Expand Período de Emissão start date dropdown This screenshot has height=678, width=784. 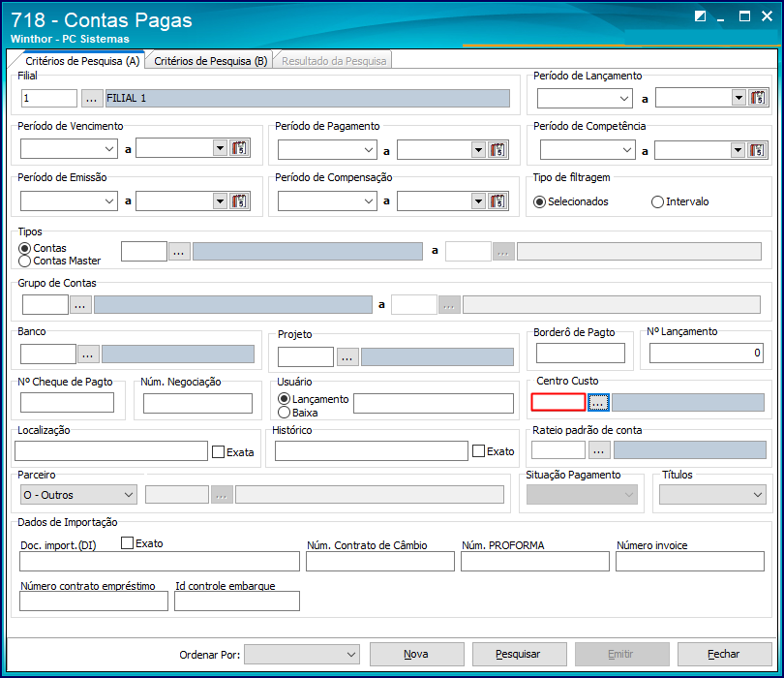(109, 200)
